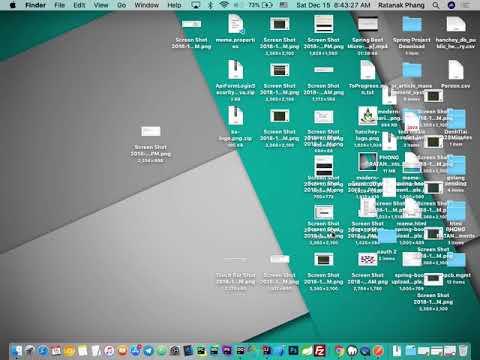Select Person.csv file icon

(x=456, y=70)
